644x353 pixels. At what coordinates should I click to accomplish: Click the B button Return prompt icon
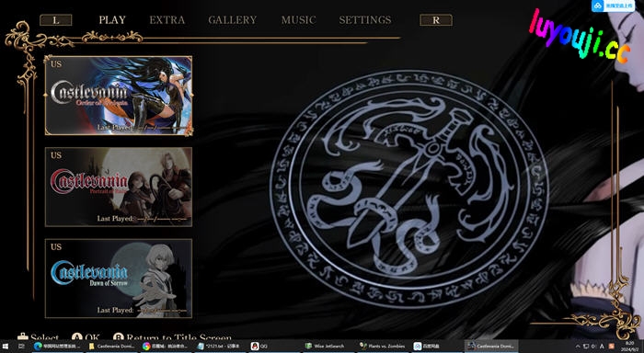[119, 337]
